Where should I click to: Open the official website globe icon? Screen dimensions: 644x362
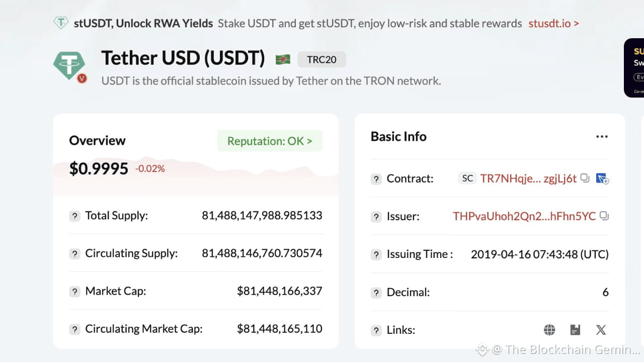(x=549, y=330)
